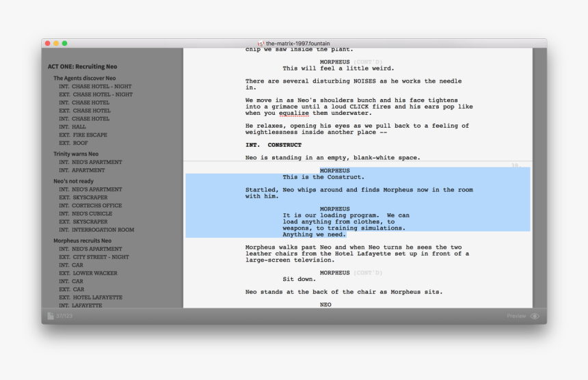Image resolution: width=588 pixels, height=380 pixels.
Task: Select Trinity warns Neo section
Action: 76,154
